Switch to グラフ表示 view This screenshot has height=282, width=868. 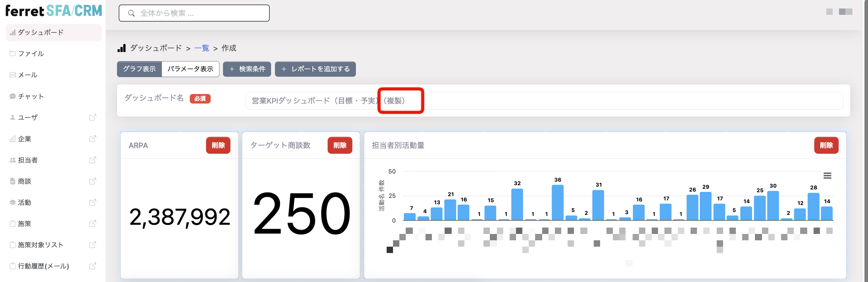pos(139,69)
